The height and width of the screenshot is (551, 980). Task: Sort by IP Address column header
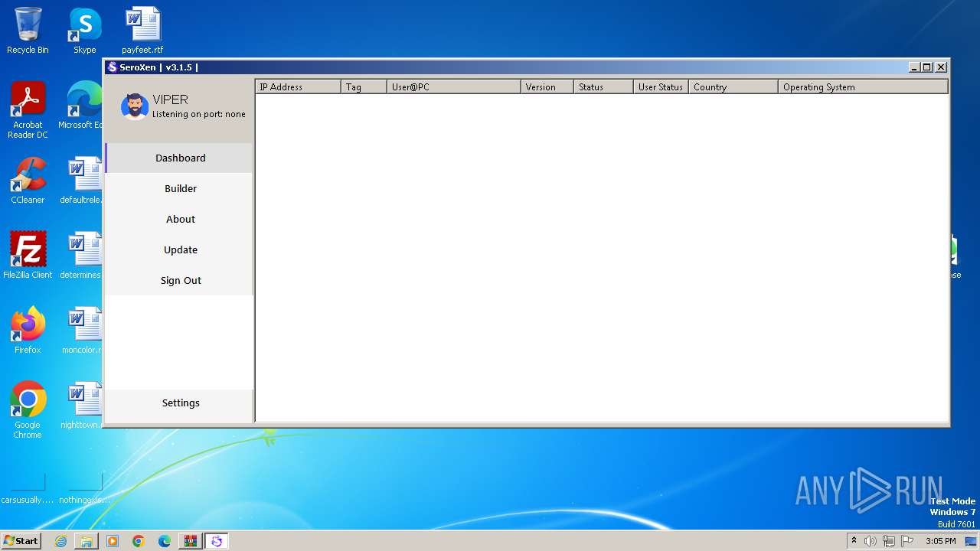298,86
